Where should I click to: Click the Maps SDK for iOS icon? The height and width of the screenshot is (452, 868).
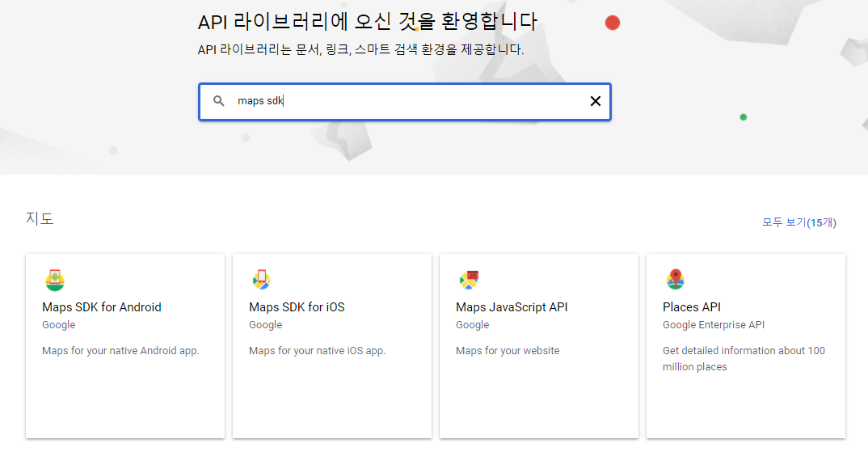261,280
